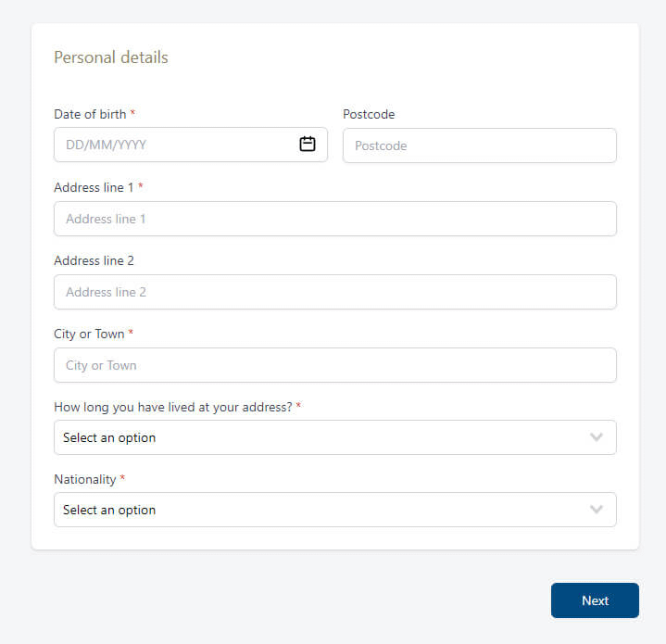Click into the Address line 1 field

click(334, 219)
